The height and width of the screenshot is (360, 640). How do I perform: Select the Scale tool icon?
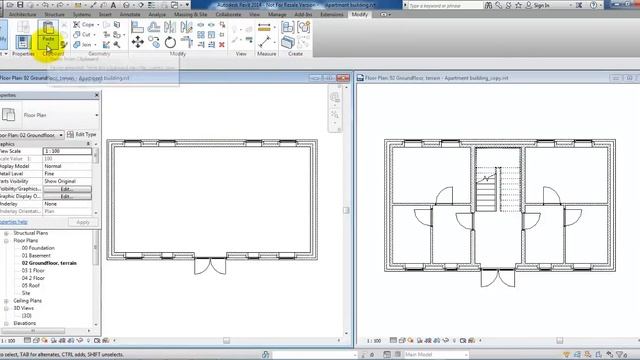coord(211,35)
